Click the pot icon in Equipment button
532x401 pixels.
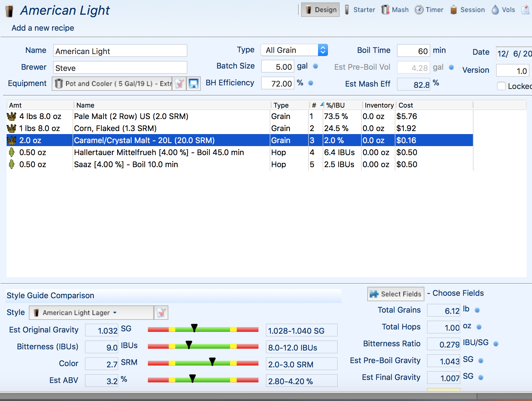pyautogui.click(x=59, y=83)
